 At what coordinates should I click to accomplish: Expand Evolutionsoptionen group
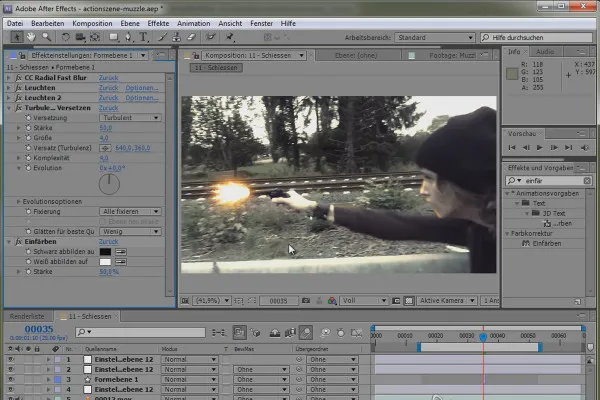tap(18, 201)
